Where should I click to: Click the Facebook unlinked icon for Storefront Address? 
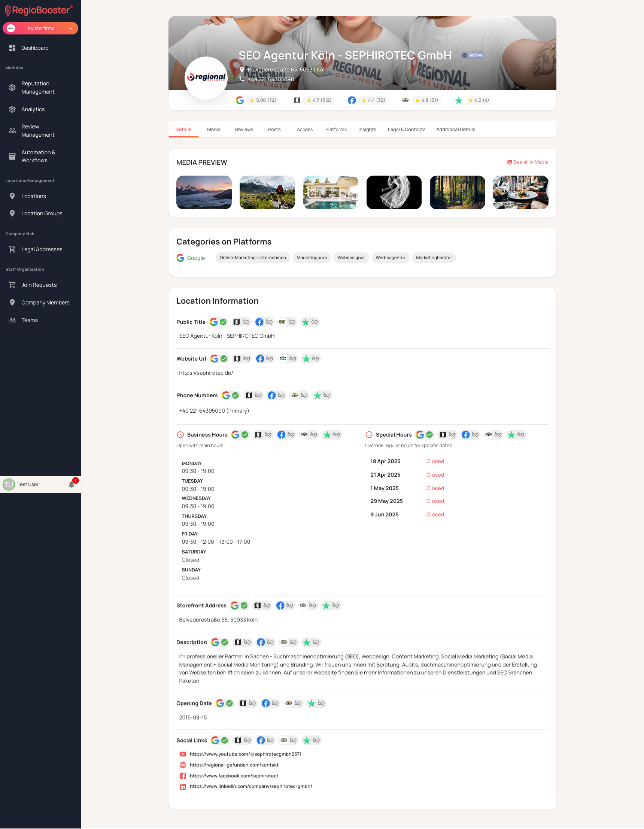290,606
